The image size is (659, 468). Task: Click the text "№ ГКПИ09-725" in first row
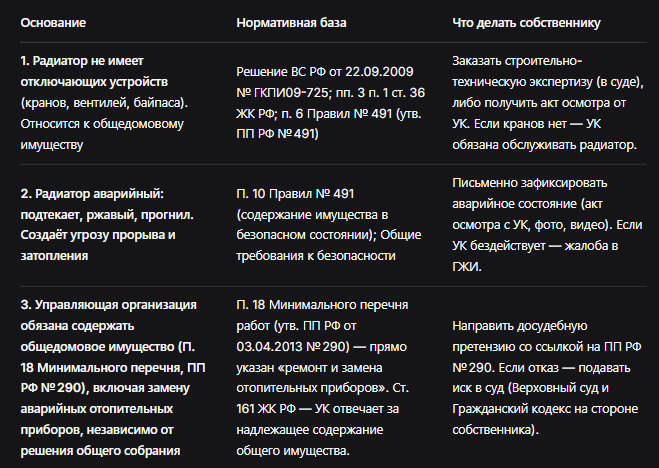click(x=282, y=92)
